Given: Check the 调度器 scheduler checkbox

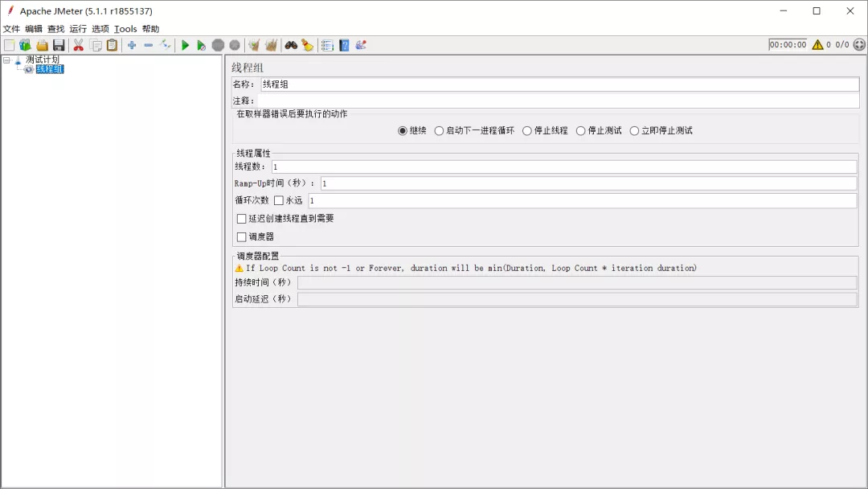Looking at the screenshot, I should click(241, 236).
